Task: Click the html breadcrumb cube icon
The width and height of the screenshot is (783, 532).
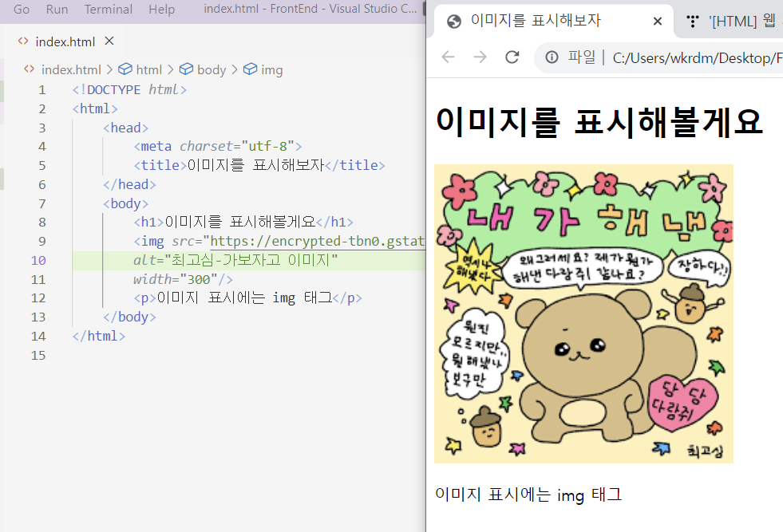Action: (x=125, y=69)
